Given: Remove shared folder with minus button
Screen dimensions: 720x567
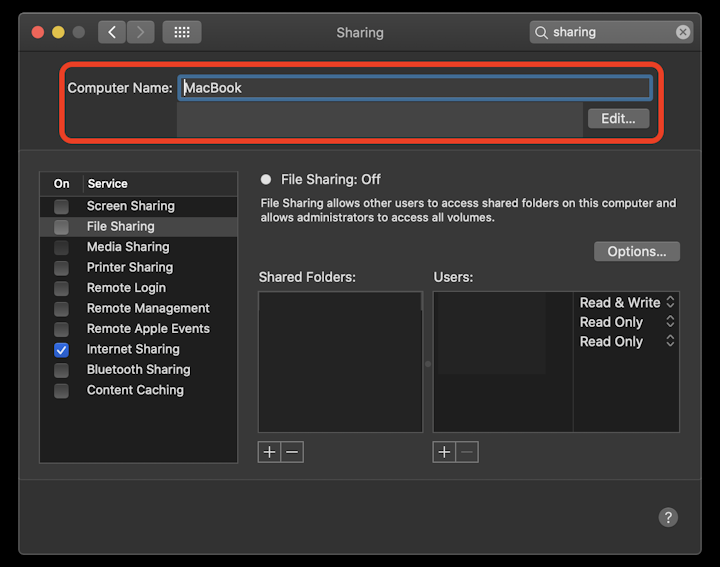Looking at the screenshot, I should tap(292, 452).
